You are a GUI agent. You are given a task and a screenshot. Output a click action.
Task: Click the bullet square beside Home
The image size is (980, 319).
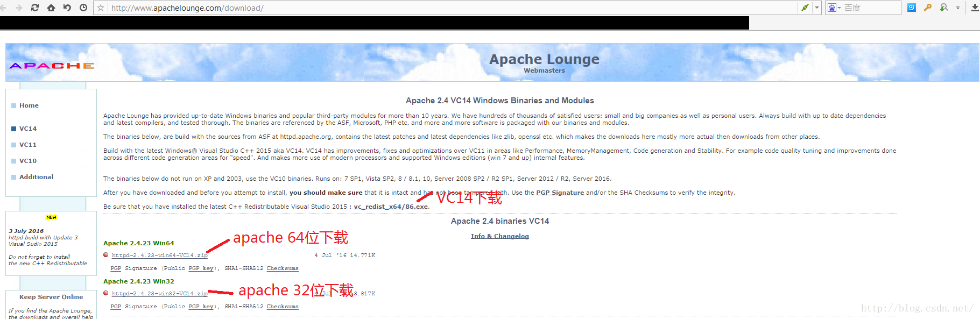(13, 105)
